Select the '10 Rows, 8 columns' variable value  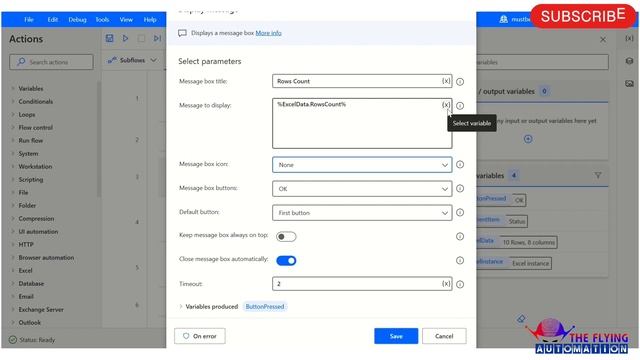528,242
